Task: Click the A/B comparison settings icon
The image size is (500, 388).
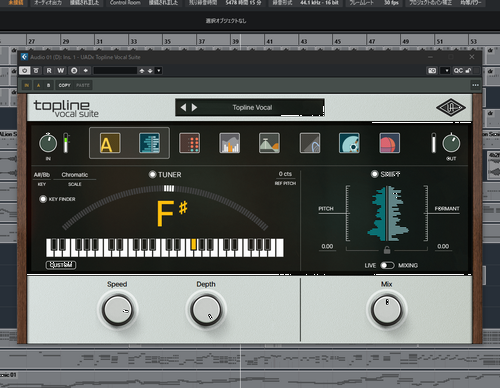Action: coord(74,71)
